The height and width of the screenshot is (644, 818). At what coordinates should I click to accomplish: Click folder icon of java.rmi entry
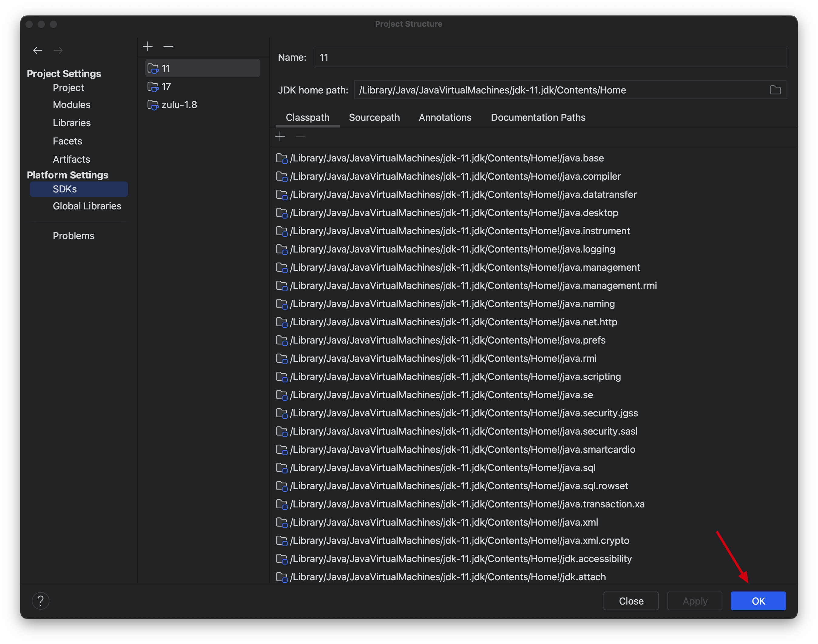(x=282, y=359)
